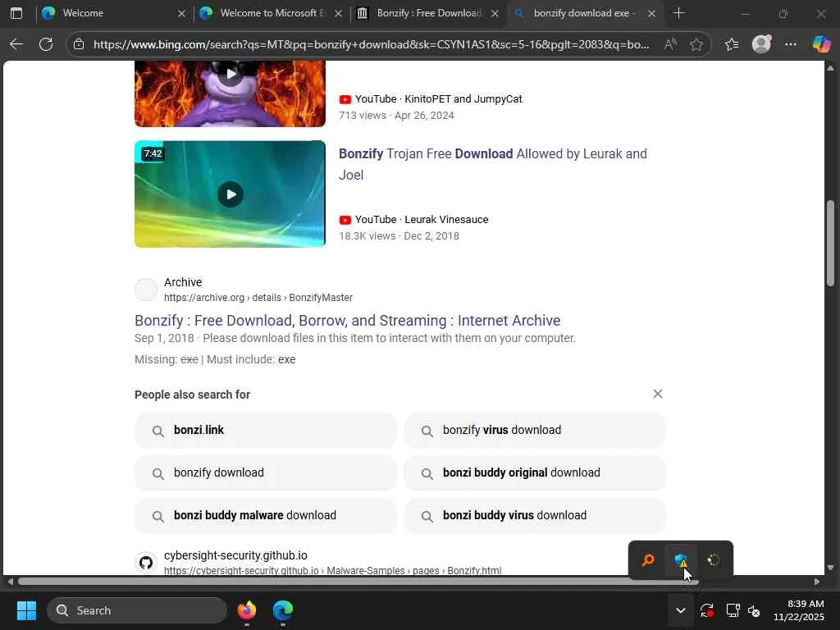Open Read aloud icon in address bar
Image resolution: width=840 pixels, height=630 pixels.
[x=670, y=44]
